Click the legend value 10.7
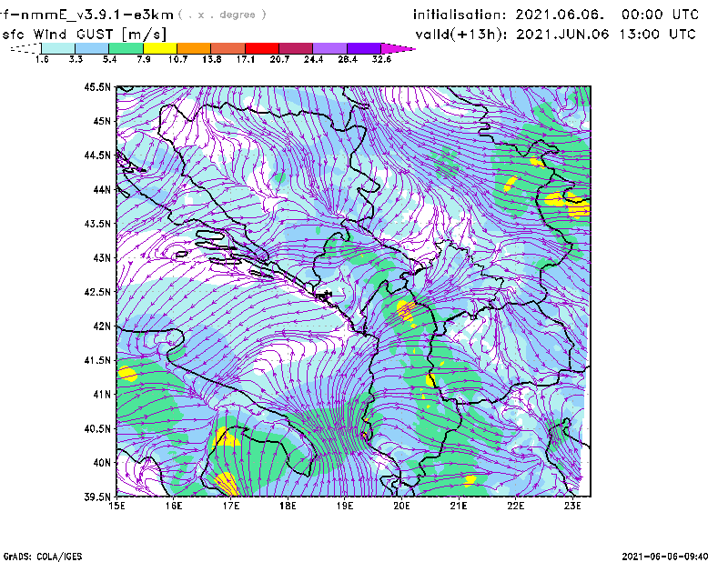 click(177, 59)
